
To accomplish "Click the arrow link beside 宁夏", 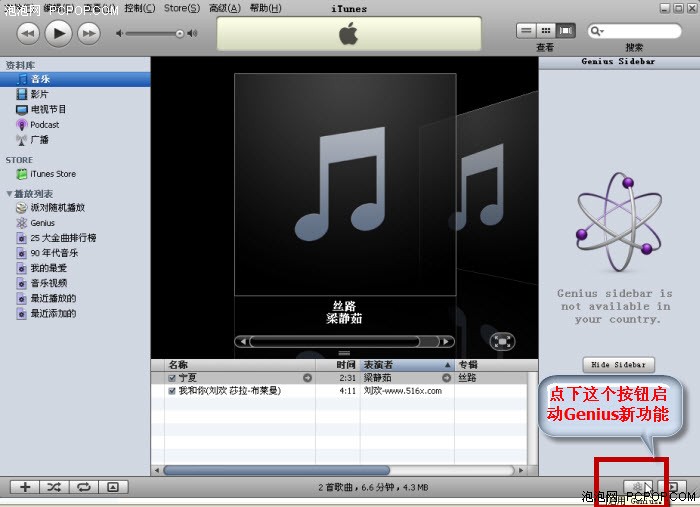I will (x=308, y=378).
